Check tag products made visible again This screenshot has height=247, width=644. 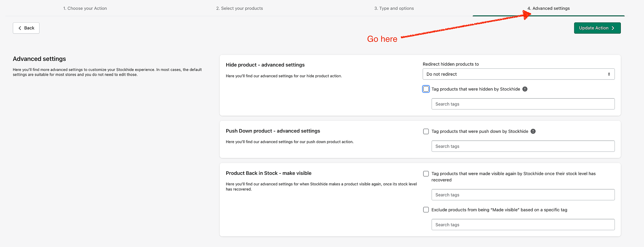pos(426,174)
